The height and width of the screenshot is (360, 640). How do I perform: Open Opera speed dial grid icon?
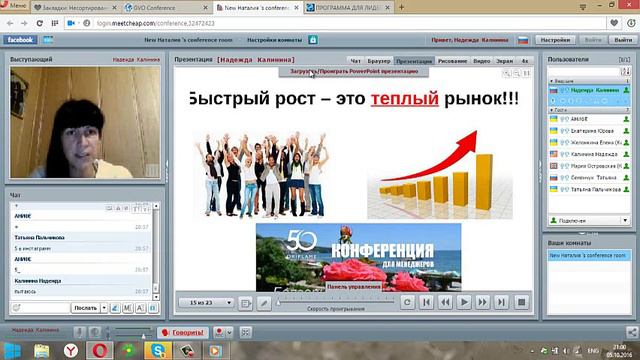coord(55,23)
